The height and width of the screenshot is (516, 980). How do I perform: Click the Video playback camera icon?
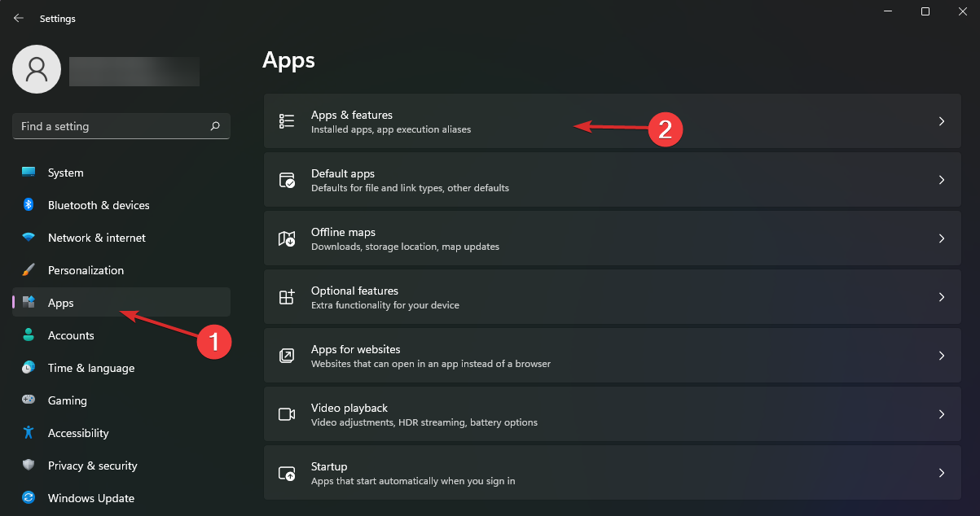click(x=286, y=413)
